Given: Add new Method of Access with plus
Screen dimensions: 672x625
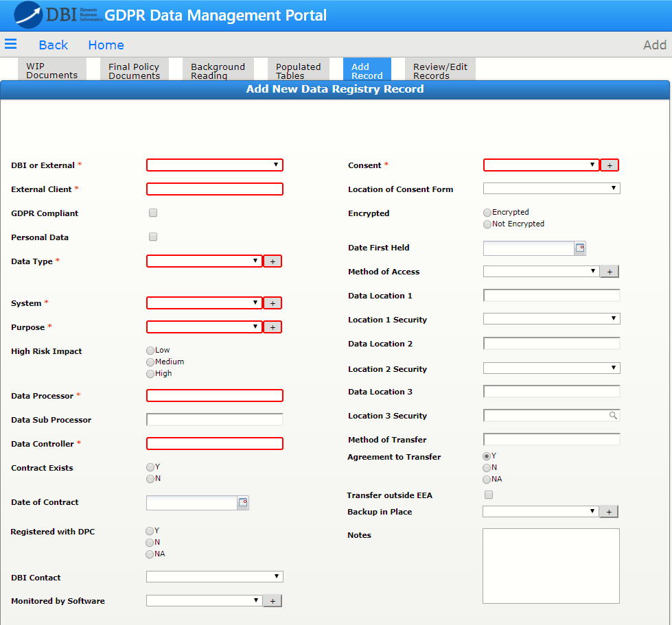Looking at the screenshot, I should coord(610,272).
